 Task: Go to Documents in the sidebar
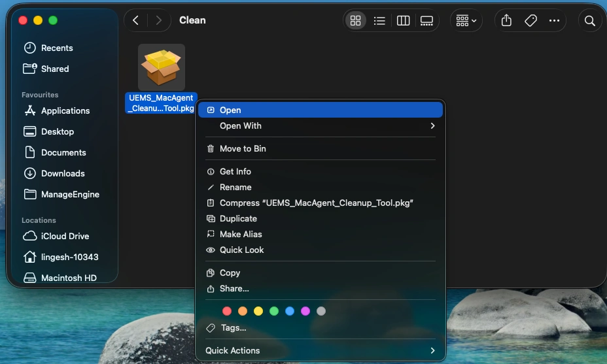[x=55, y=152]
